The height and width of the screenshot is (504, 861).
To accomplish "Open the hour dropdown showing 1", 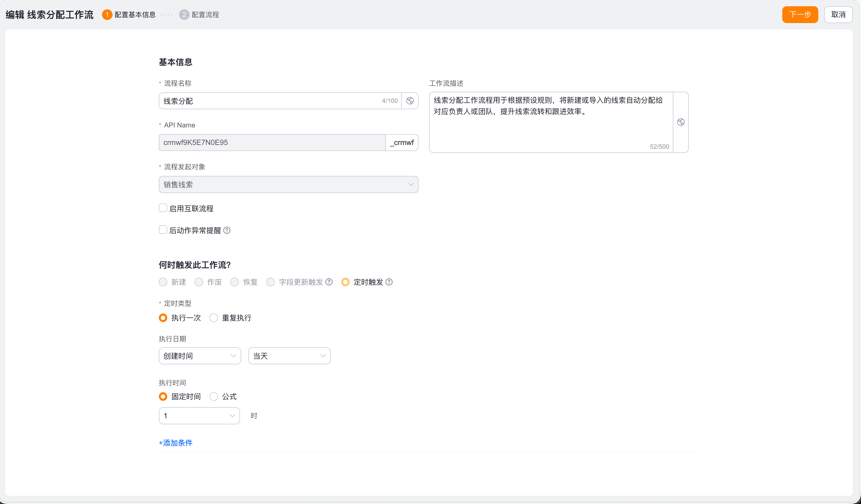I will tap(199, 415).
